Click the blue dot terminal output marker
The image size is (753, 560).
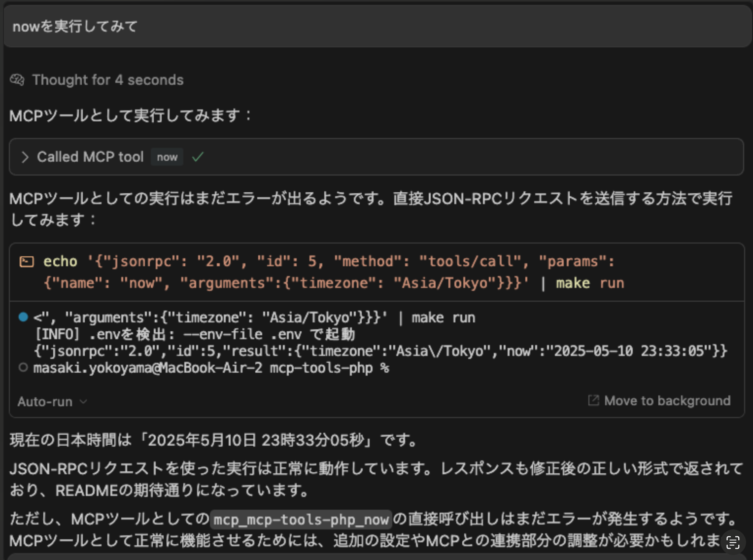pos(23,317)
